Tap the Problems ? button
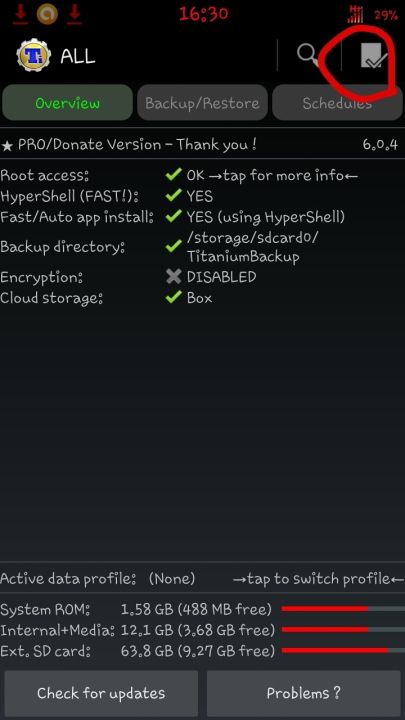This screenshot has height=720, width=405. [304, 693]
